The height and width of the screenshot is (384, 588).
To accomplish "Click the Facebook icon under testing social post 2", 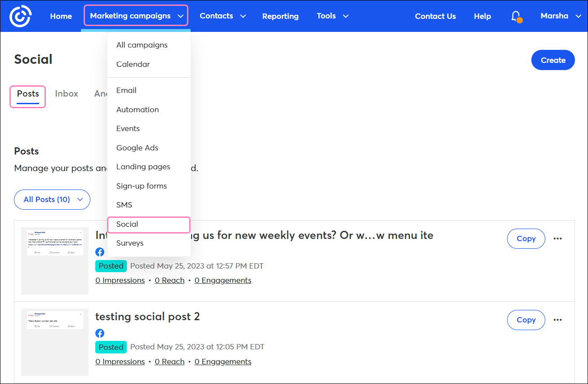I will tap(100, 333).
